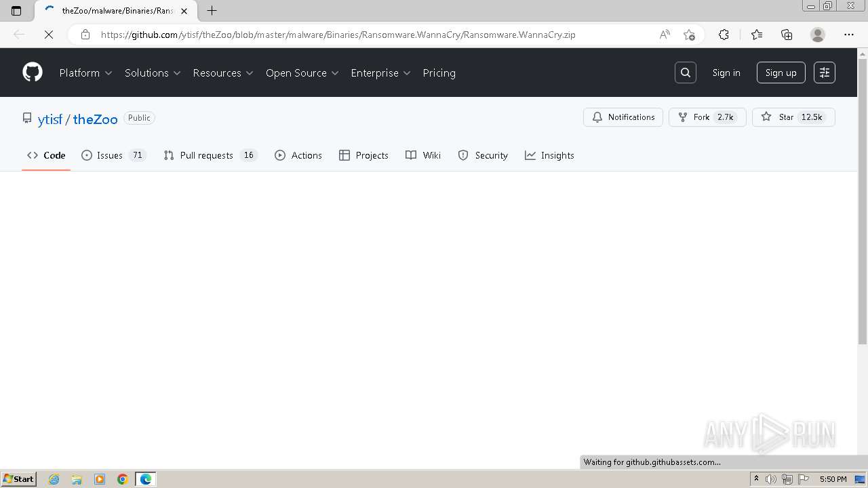868x488 pixels.
Task: Open Edge Settings and more menu
Action: (x=849, y=35)
